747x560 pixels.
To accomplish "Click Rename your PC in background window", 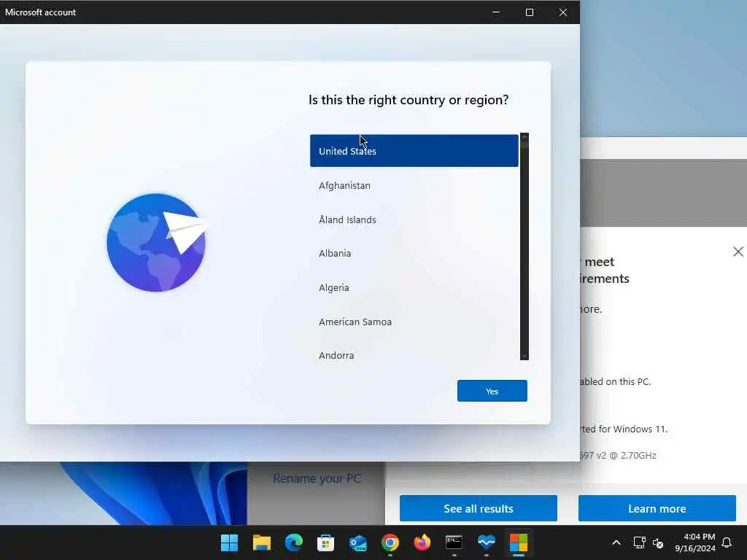I will [317, 478].
